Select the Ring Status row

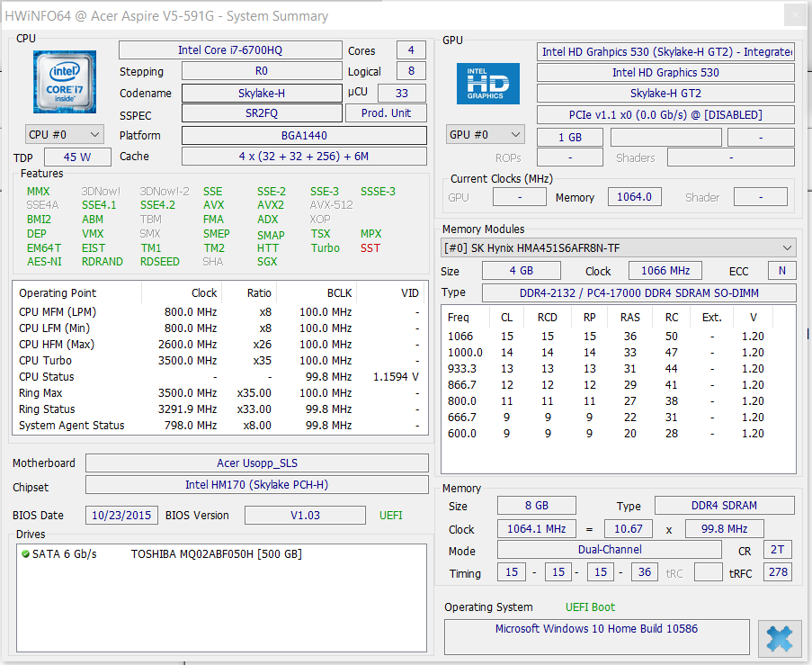pos(219,409)
